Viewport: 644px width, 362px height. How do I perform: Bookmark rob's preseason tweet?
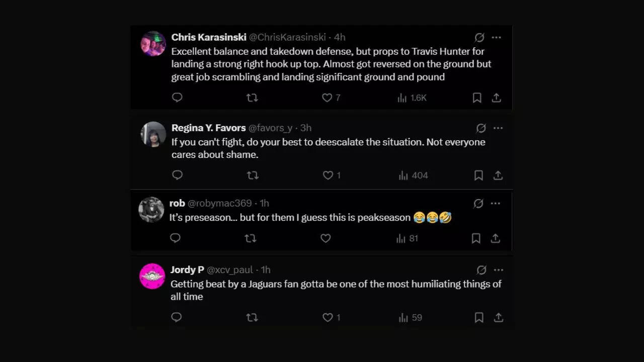(x=476, y=238)
